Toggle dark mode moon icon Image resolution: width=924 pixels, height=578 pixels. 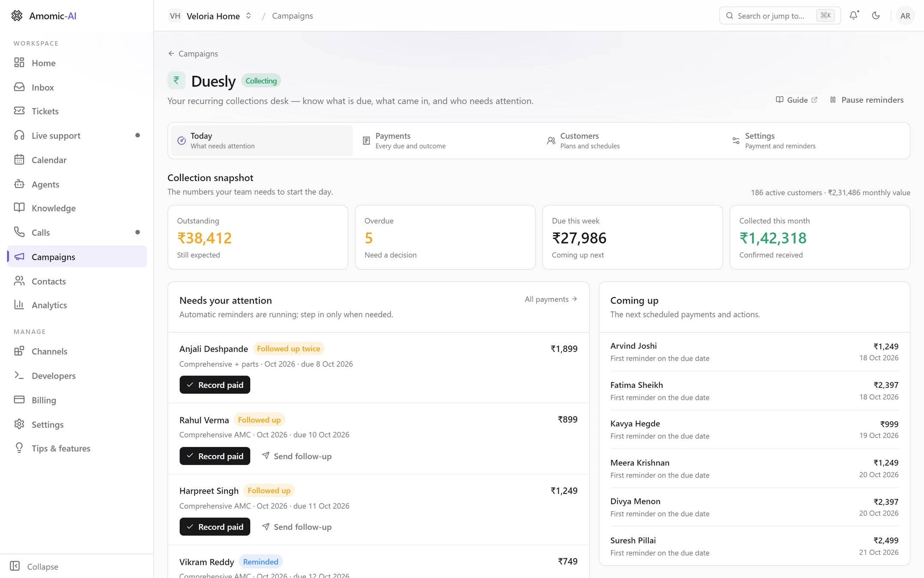click(x=876, y=15)
